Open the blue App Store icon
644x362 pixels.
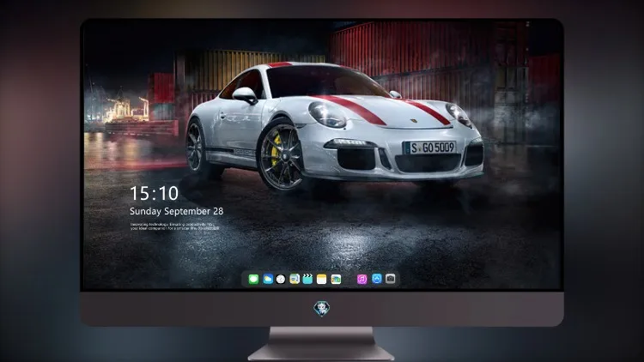tap(377, 279)
